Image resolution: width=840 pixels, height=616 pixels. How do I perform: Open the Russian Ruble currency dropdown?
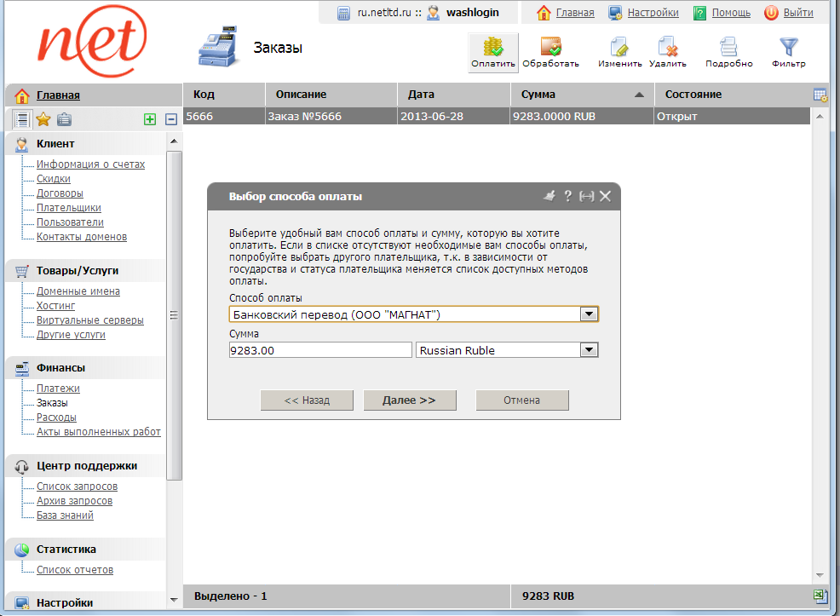click(x=589, y=350)
